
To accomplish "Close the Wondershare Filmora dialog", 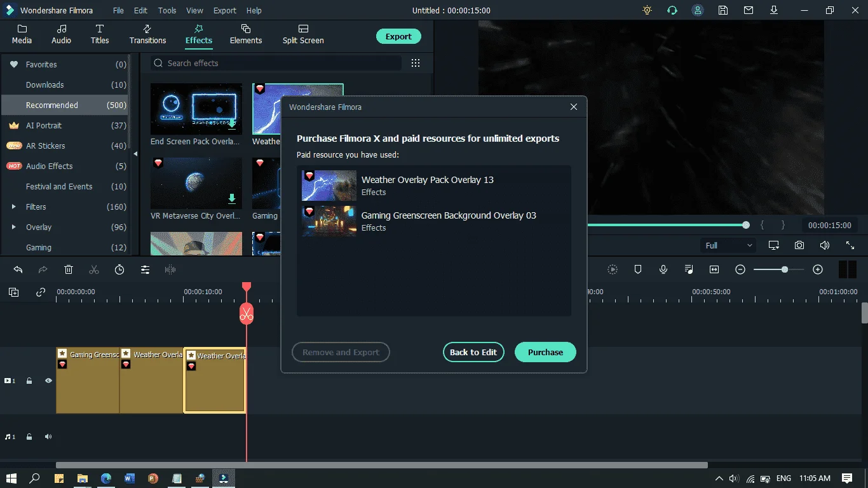I will [574, 107].
